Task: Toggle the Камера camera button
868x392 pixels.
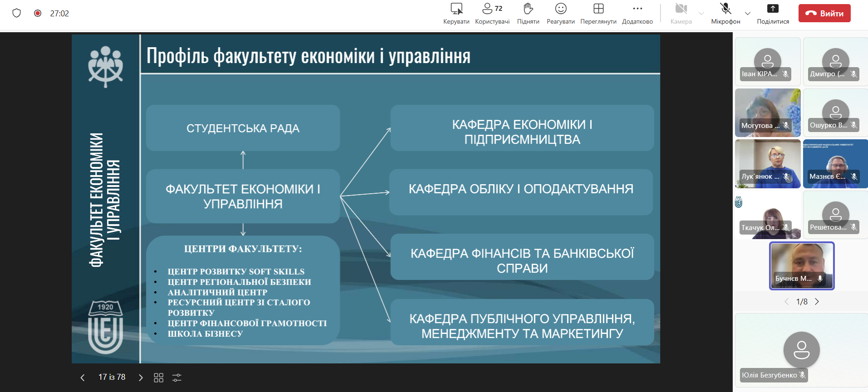Action: coord(681,14)
